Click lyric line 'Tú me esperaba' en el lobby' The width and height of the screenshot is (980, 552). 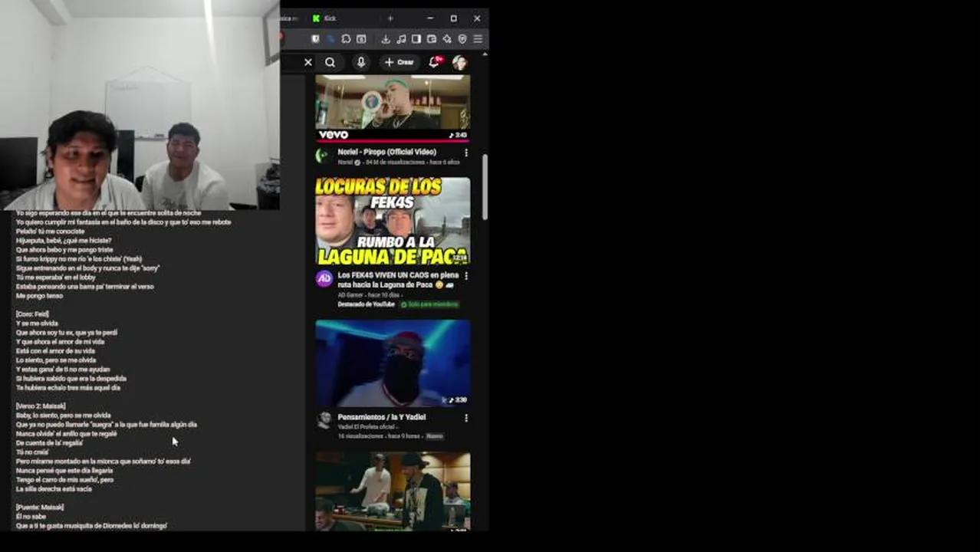point(55,278)
